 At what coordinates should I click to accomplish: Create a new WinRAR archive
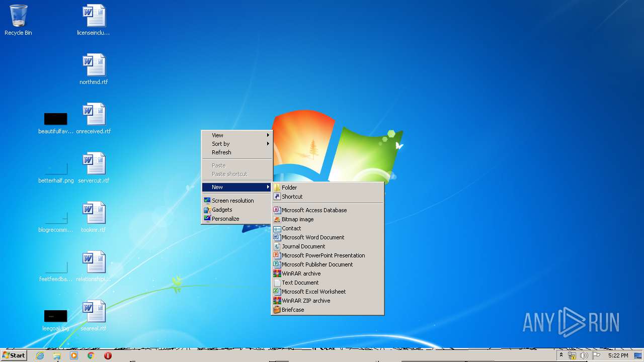click(x=328, y=274)
